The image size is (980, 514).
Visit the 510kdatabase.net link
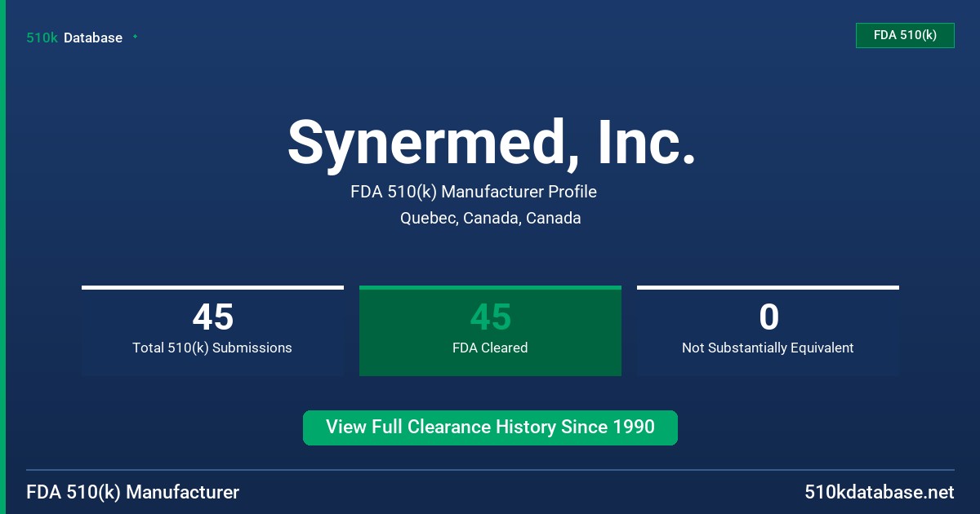880,492
